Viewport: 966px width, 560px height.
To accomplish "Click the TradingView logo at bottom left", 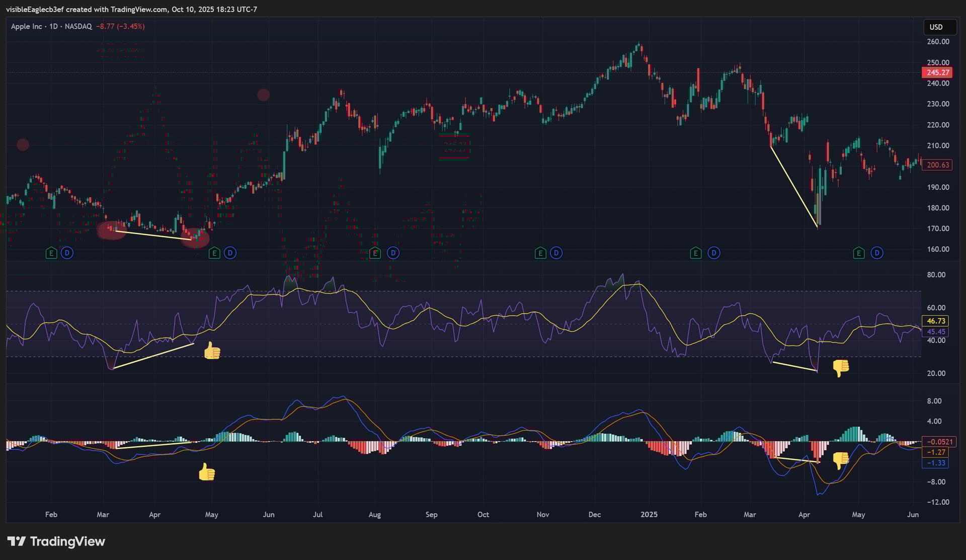I will click(x=56, y=541).
